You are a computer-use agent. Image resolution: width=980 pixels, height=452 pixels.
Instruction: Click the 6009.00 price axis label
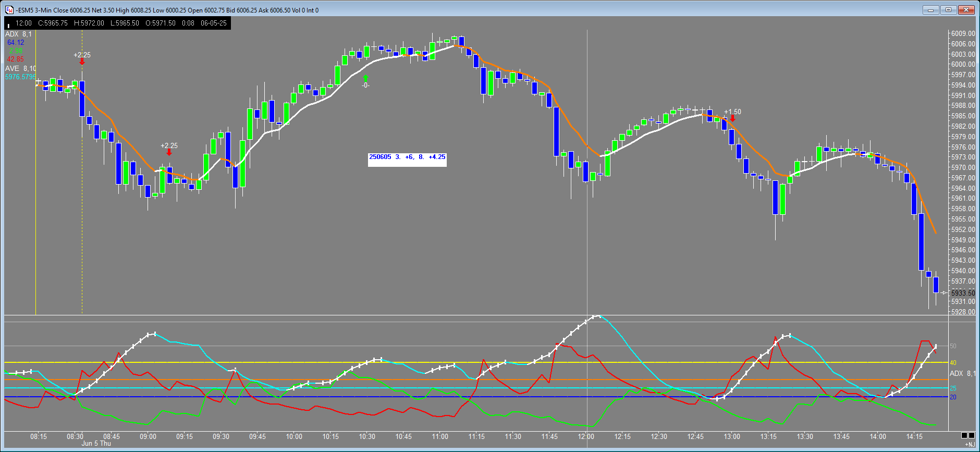963,33
